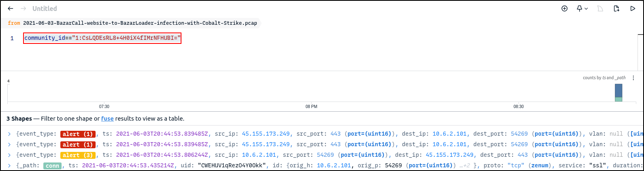Open the dropdown arrow beside the pin
644x171 pixels.
click(586, 9)
